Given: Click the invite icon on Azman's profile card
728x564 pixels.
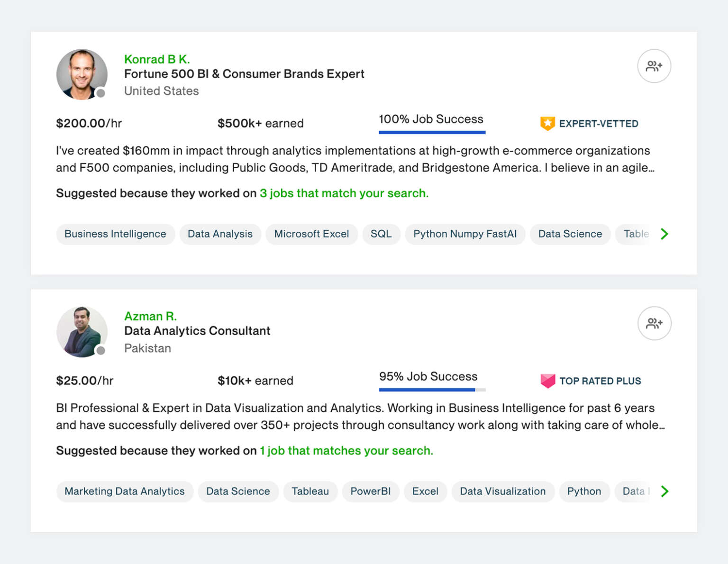Looking at the screenshot, I should coord(654,323).
